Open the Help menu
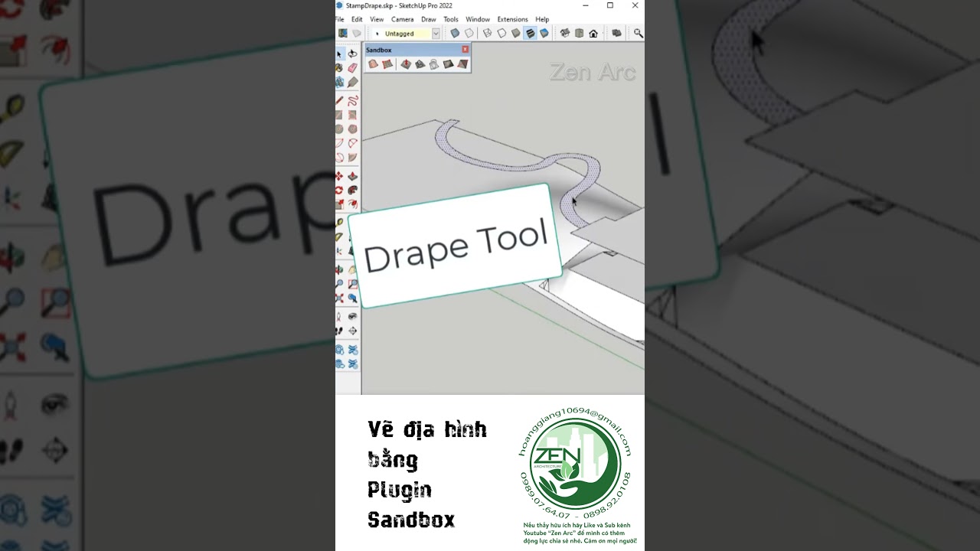This screenshot has width=980, height=551. 542,19
